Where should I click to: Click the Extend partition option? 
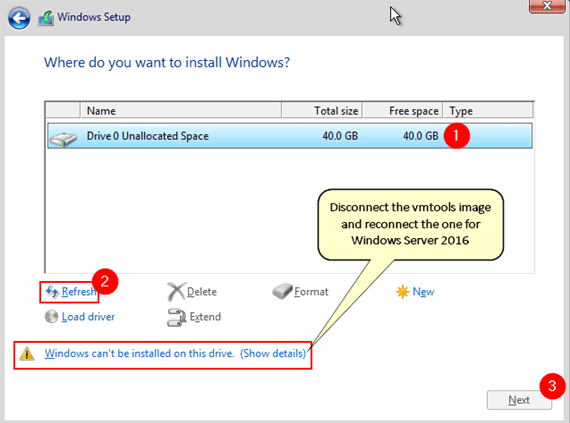click(205, 317)
